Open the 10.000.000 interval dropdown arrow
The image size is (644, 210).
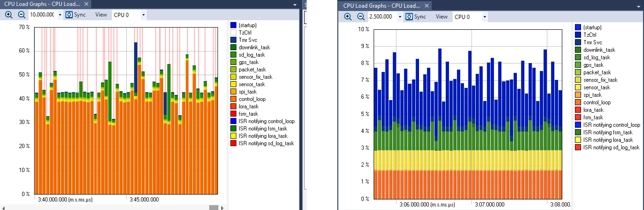pos(60,15)
